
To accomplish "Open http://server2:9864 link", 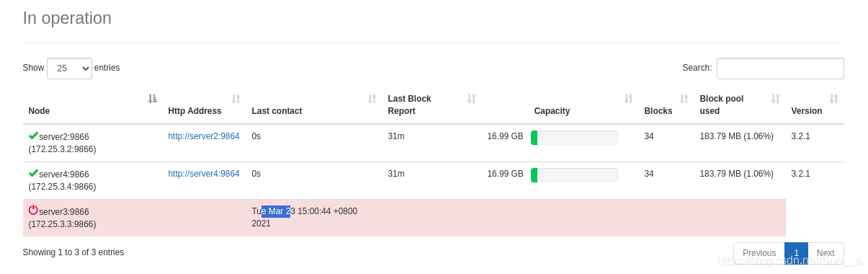I will (x=204, y=136).
